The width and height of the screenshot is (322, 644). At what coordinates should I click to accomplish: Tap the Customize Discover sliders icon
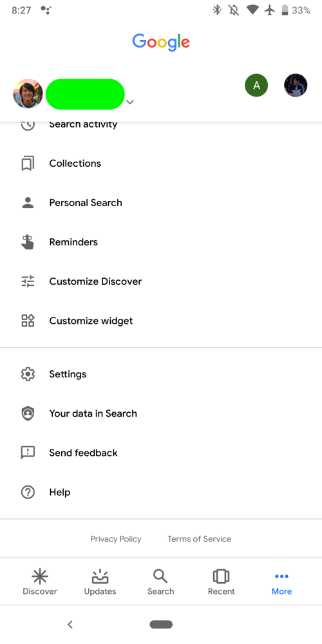click(x=28, y=281)
